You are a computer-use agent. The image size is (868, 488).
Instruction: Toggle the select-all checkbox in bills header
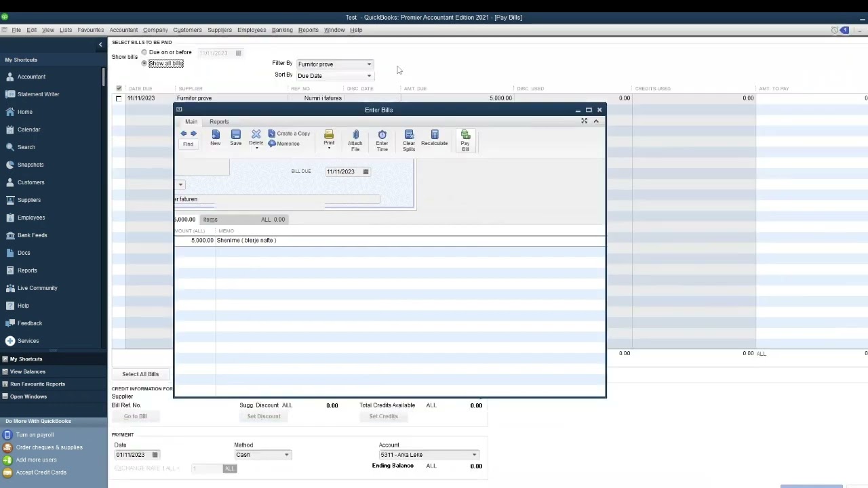[x=119, y=88]
